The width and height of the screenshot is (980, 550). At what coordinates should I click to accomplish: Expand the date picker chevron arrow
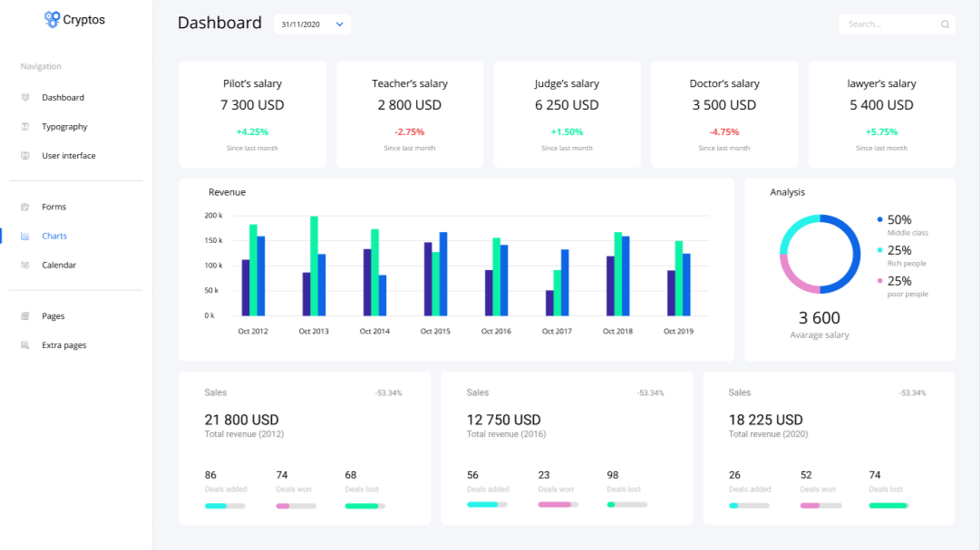coord(339,24)
